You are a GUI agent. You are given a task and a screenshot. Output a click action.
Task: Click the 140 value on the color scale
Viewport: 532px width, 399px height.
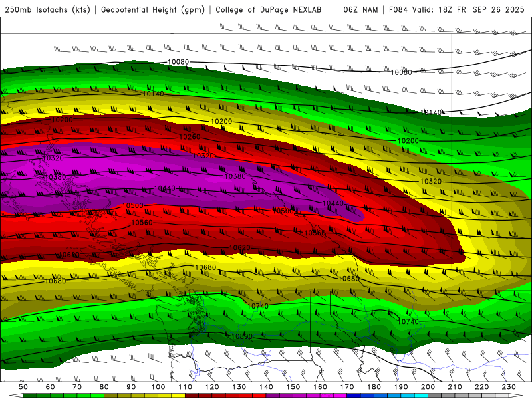pos(266,387)
